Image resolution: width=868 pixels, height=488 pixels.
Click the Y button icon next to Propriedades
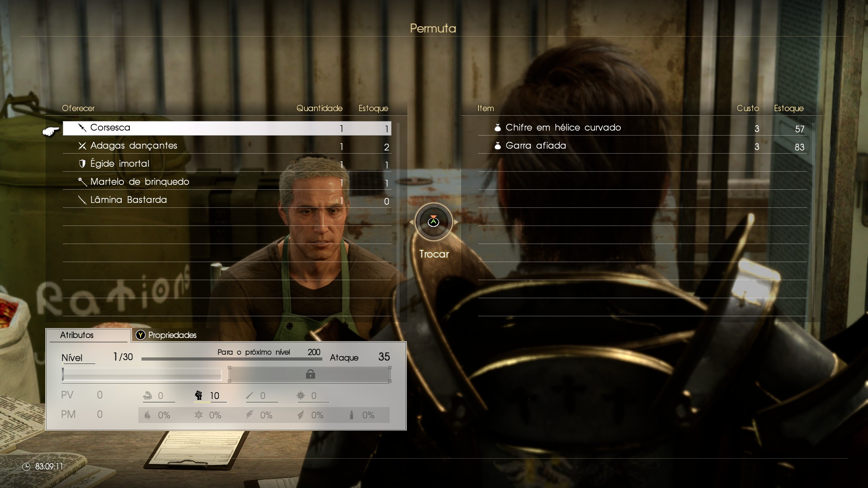click(x=141, y=335)
